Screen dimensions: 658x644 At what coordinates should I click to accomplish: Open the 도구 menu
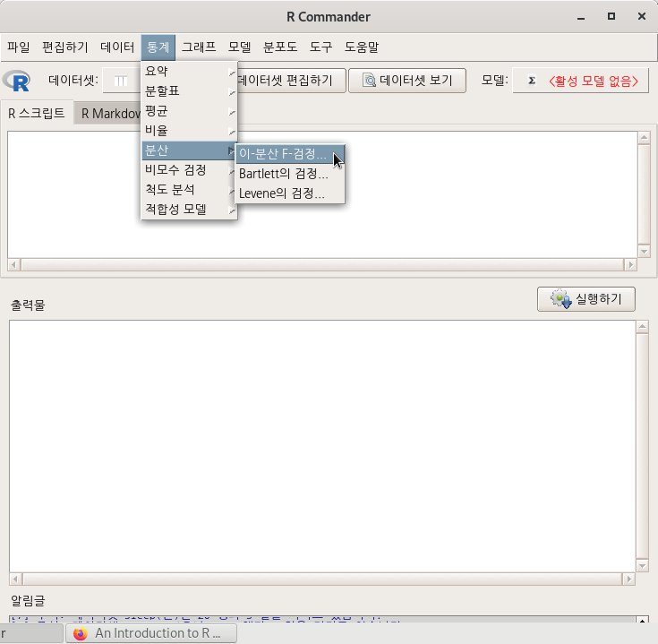tap(321, 47)
